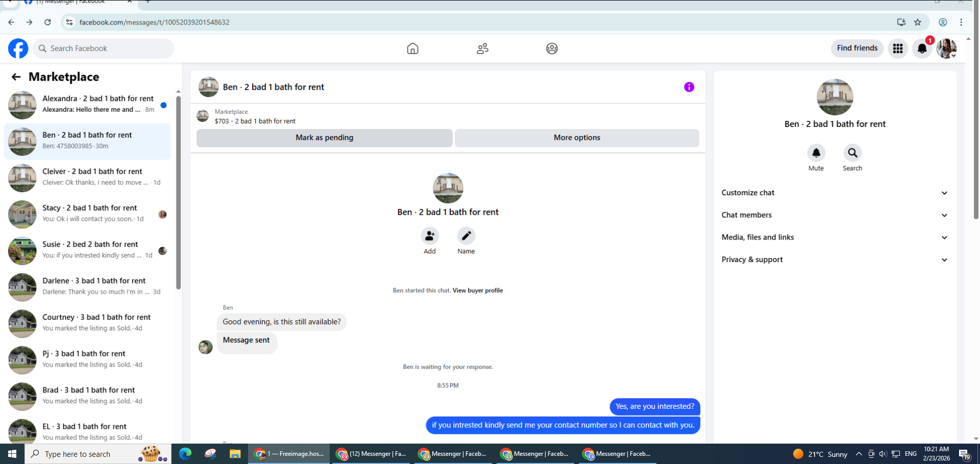
Task: Open the Susie 2 bed 2 bath conversation
Action: [87, 251]
